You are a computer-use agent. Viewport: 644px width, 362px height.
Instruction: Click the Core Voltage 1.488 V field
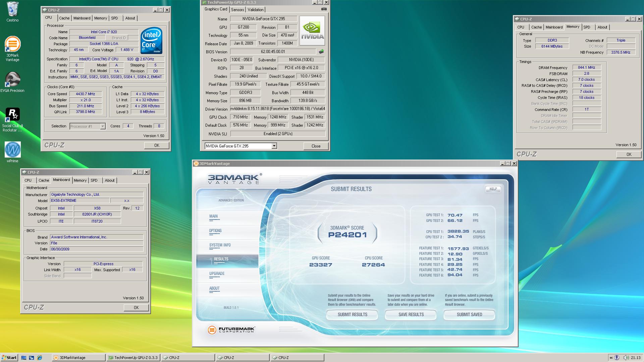(127, 50)
